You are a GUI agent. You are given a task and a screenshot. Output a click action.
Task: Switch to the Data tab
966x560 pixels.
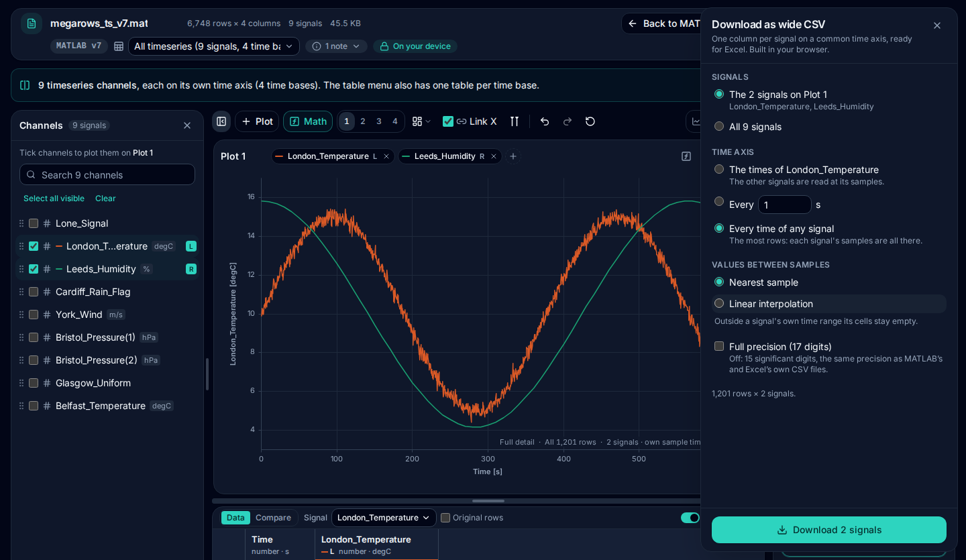(235, 518)
